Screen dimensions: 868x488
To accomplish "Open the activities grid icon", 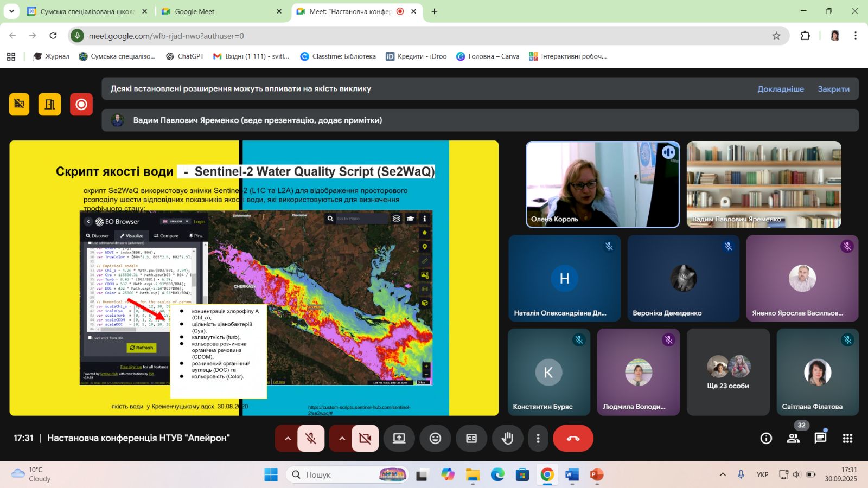I will [x=847, y=438].
